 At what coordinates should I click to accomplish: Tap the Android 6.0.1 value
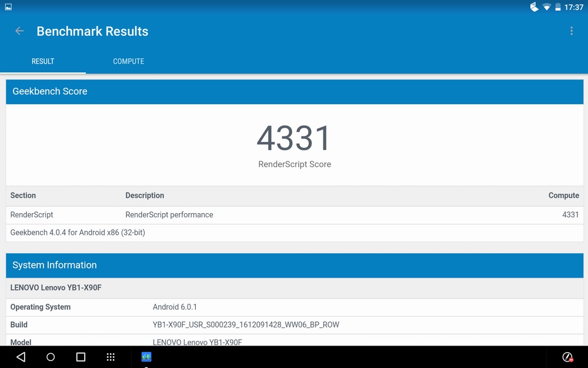tap(175, 307)
